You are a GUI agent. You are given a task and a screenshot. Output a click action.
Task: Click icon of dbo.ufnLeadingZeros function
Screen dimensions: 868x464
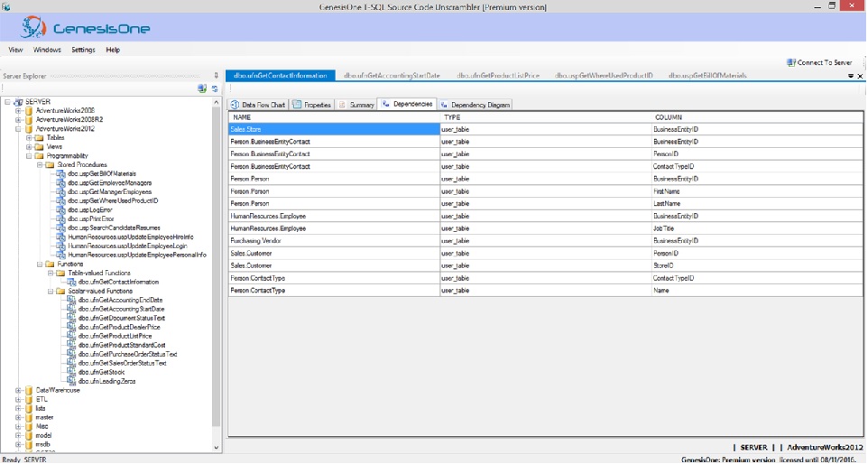tap(71, 381)
